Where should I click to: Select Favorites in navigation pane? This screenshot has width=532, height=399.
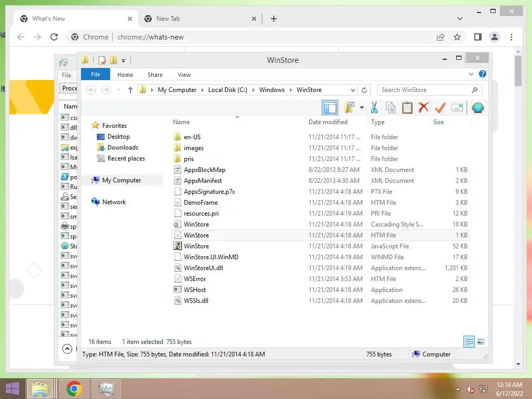(x=114, y=126)
